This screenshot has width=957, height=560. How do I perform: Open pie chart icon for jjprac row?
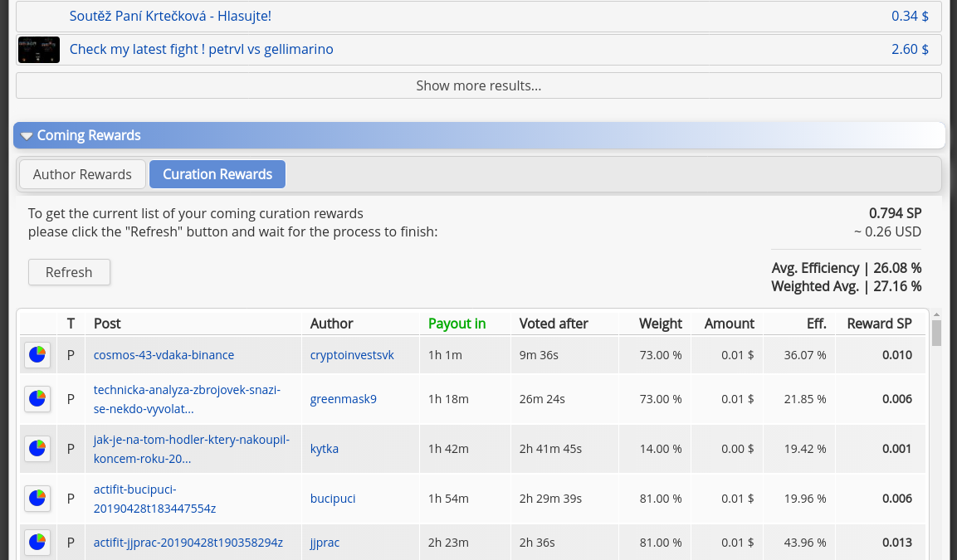click(37, 543)
